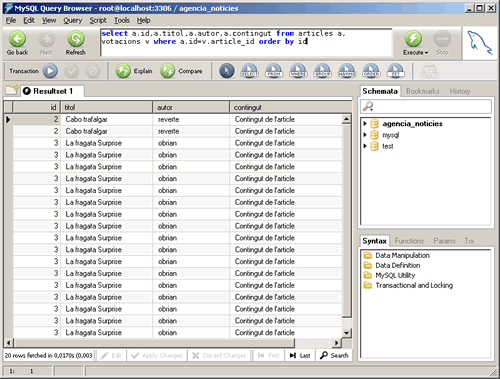
Task: Select the ORDER clause pointer tool
Action: coord(371,71)
